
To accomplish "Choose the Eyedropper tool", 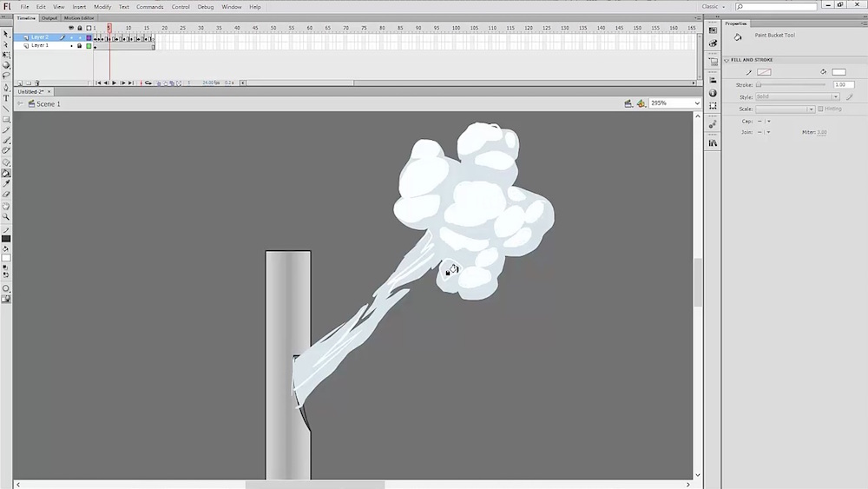I will click(x=6, y=183).
